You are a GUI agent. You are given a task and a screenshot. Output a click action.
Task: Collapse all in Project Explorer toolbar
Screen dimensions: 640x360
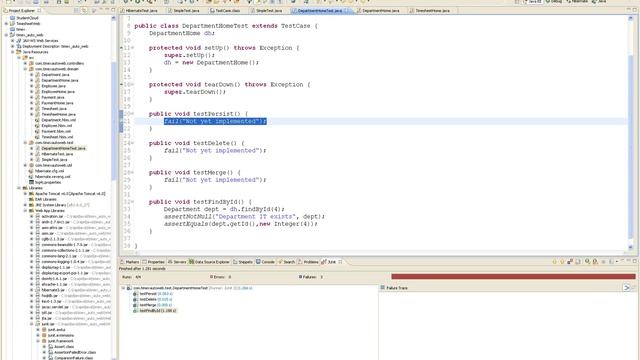tap(76, 11)
